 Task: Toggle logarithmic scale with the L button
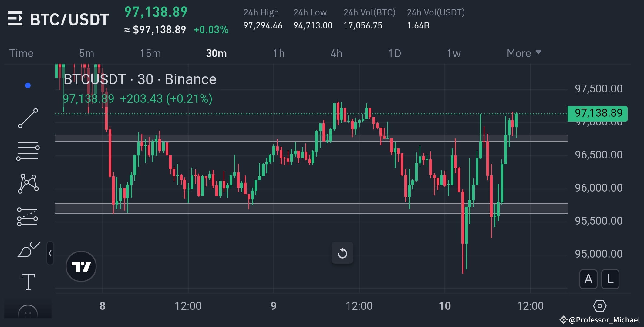(610, 279)
